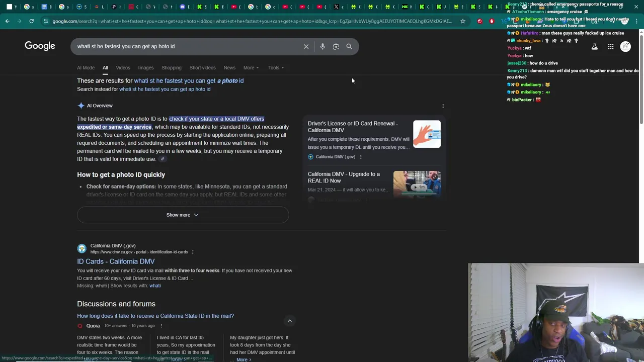
Task: Switch to Shopping tab
Action: pyautogui.click(x=172, y=68)
